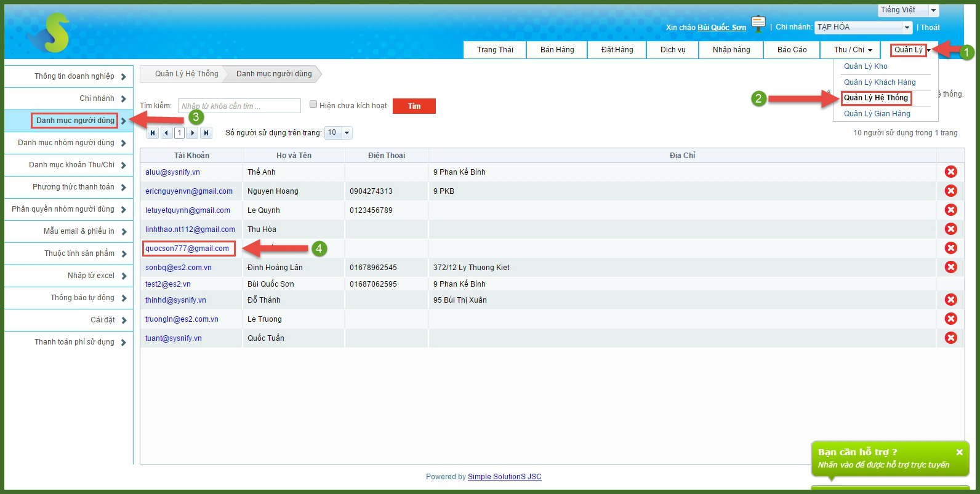Click the red Tìm search button
This screenshot has width=980, height=494.
(x=414, y=106)
